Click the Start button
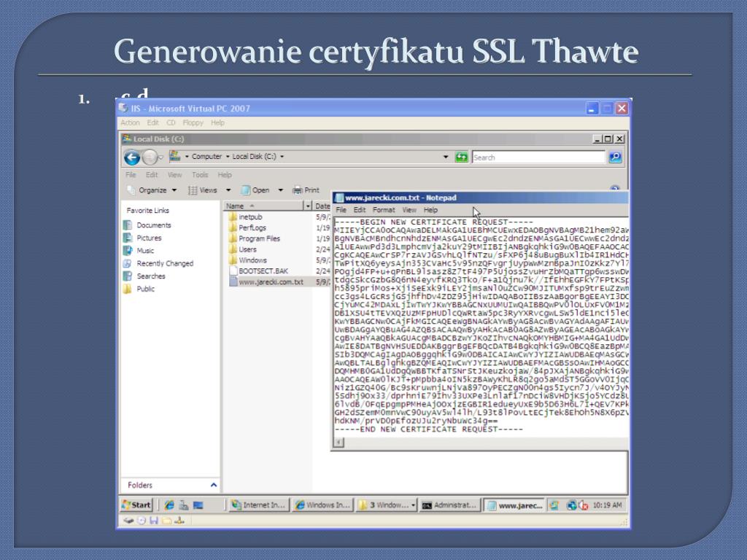 (x=136, y=505)
